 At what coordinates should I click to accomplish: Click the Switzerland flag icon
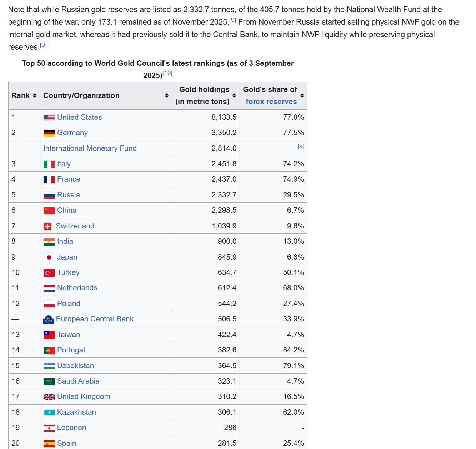pos(47,226)
